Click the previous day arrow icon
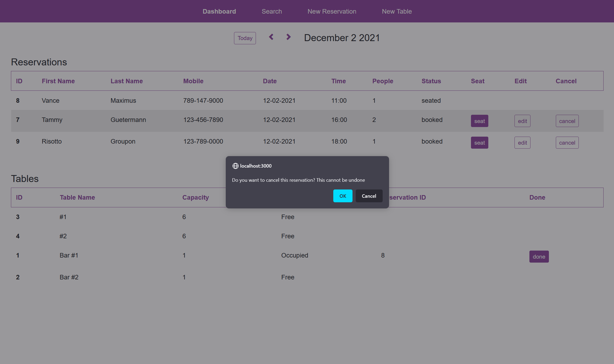 click(271, 37)
